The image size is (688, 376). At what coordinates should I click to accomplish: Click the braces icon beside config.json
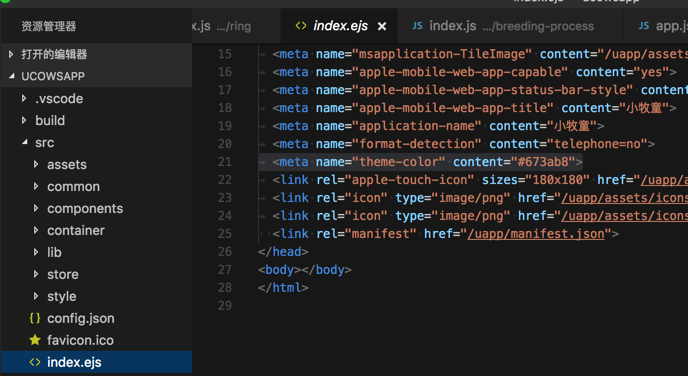coord(35,318)
